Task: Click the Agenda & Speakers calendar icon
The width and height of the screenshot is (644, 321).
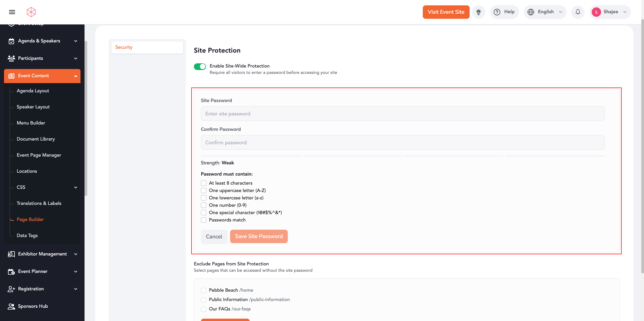Action: pyautogui.click(x=11, y=41)
